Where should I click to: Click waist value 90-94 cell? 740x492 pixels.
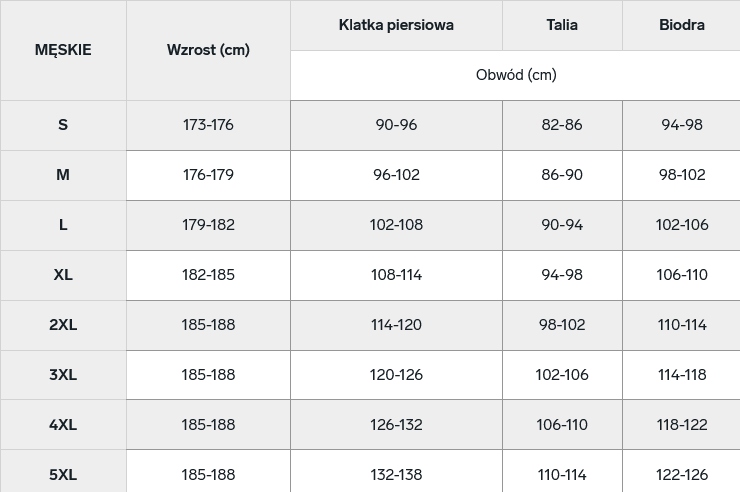point(562,225)
